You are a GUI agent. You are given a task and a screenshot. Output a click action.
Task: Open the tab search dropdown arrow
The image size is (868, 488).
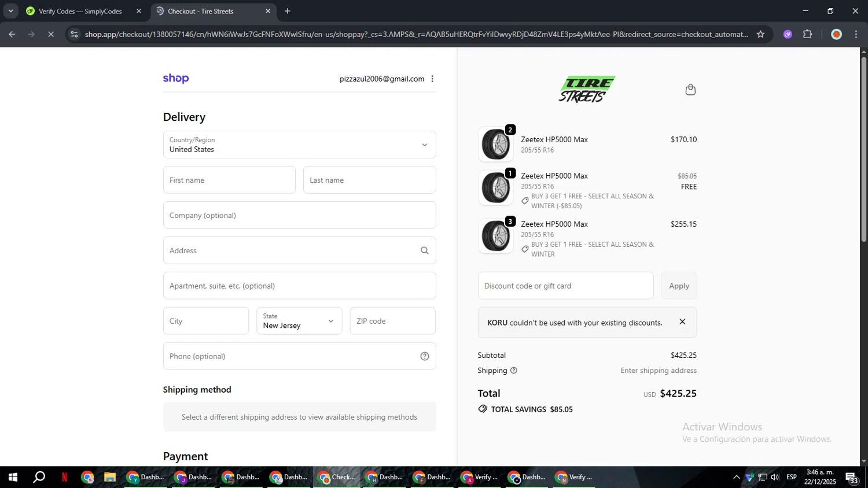[x=10, y=11]
